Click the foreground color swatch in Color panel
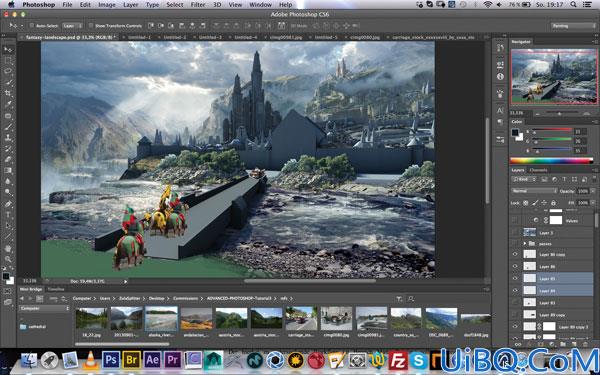Image resolution: width=600 pixels, height=375 pixels. [x=515, y=132]
